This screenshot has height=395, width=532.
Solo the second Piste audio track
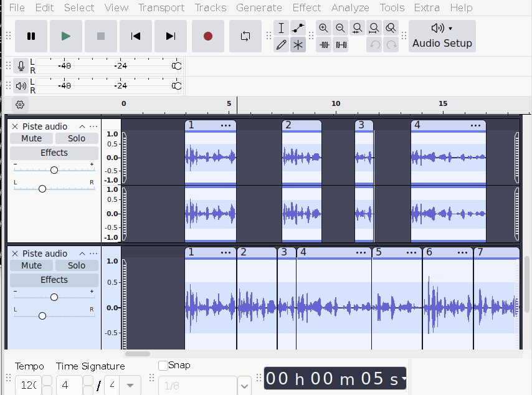pos(77,265)
